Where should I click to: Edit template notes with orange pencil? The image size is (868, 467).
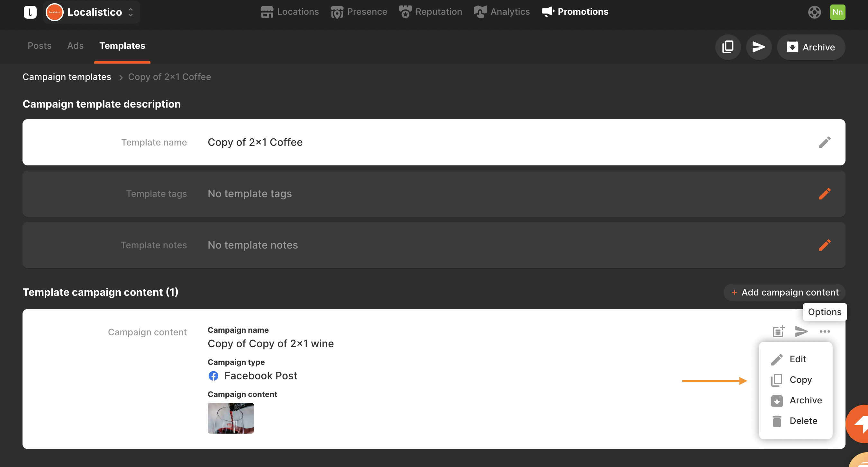[x=825, y=245]
